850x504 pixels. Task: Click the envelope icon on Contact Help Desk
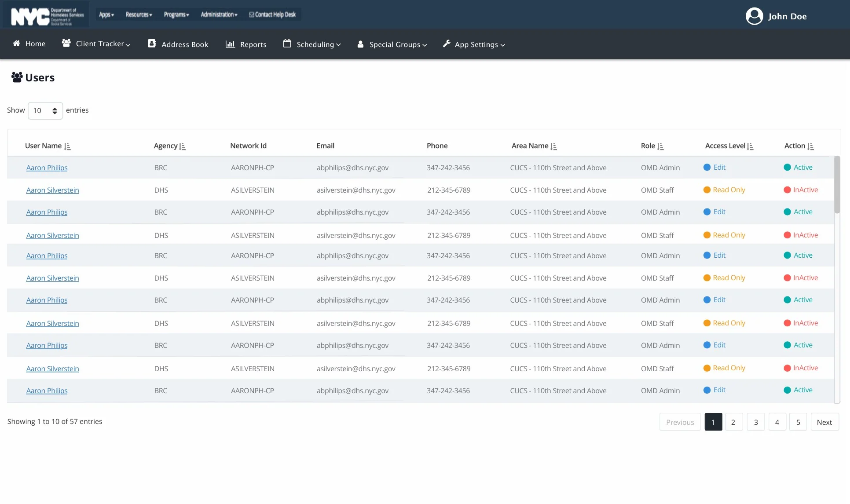251,15
